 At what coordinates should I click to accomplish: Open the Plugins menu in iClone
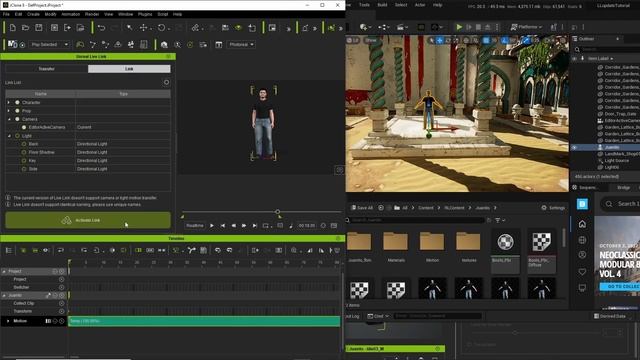[145, 14]
